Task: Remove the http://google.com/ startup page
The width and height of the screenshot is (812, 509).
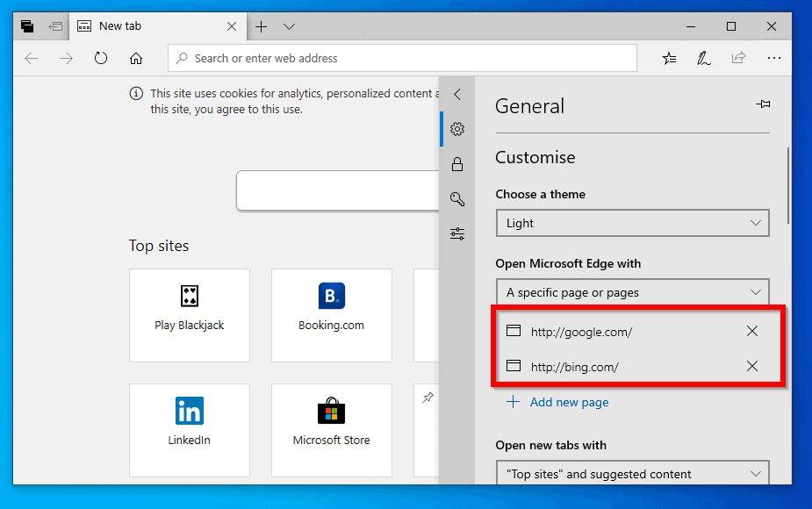Action: coord(752,331)
